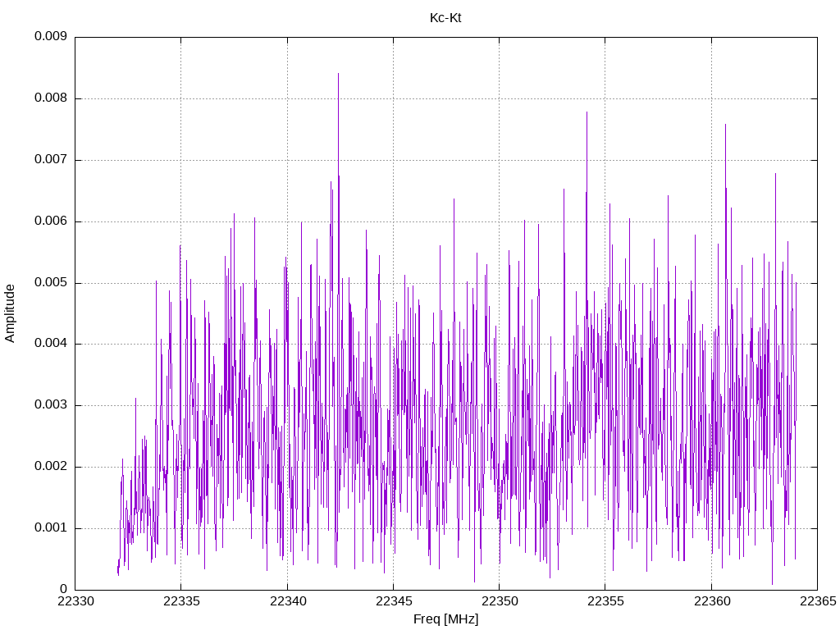Screen dimensions: 840x630
Task: Click the Freq [MHz] x-axis label
Action: pos(445,619)
